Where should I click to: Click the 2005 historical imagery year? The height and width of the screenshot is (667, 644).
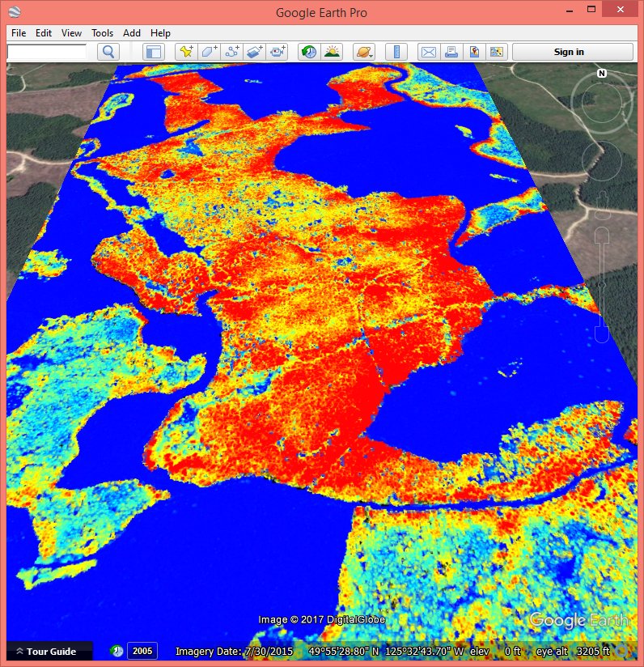tap(142, 651)
